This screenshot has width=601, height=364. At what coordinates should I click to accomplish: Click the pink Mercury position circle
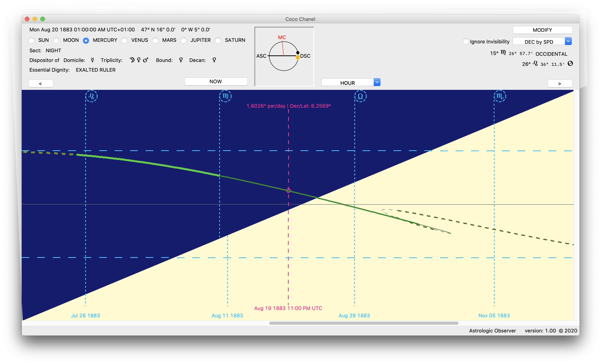tap(288, 190)
